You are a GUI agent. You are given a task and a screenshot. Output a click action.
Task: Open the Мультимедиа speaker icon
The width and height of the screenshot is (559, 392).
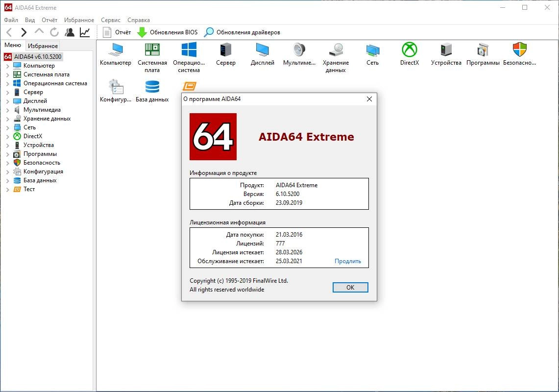[299, 54]
